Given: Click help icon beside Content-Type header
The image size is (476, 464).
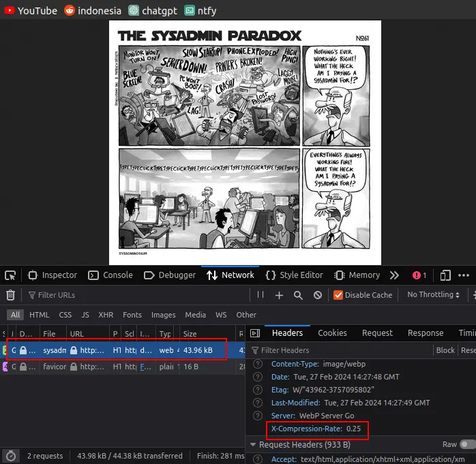Looking at the screenshot, I should click(x=257, y=364).
